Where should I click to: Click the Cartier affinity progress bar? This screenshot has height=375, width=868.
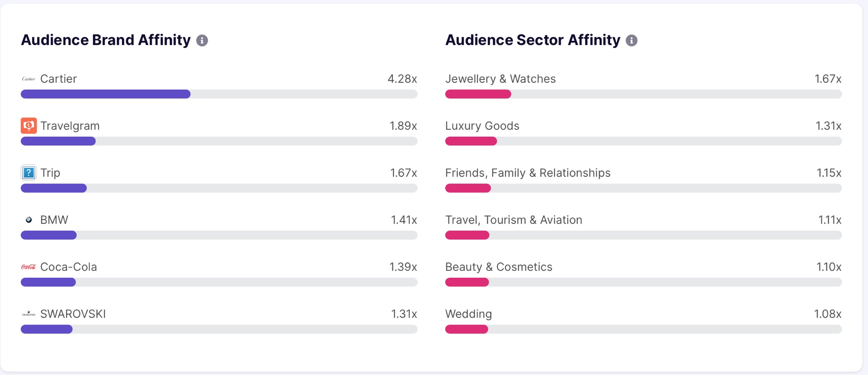click(x=219, y=94)
